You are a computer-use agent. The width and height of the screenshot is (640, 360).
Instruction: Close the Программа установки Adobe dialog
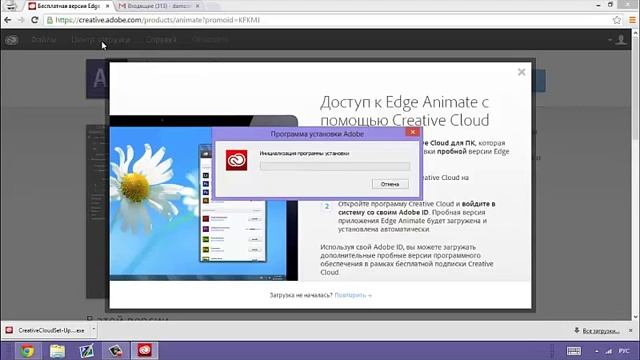(x=413, y=132)
